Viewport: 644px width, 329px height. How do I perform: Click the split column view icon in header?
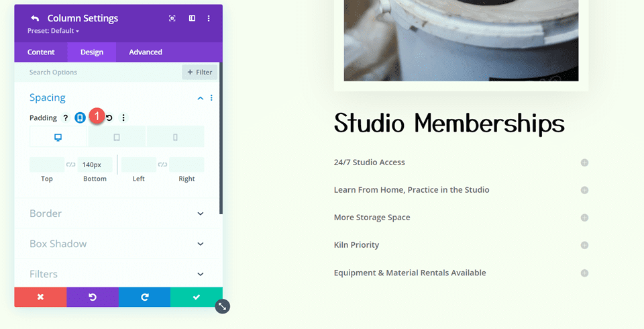(192, 18)
